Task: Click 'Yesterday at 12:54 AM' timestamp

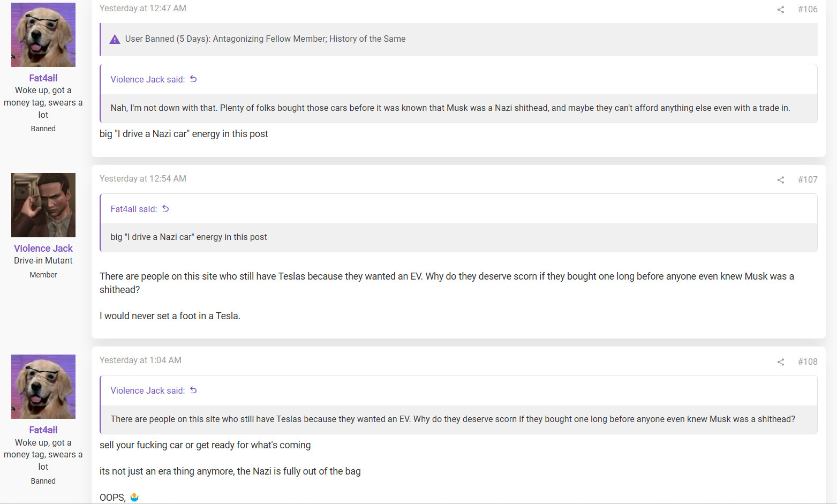Action: coord(143,179)
